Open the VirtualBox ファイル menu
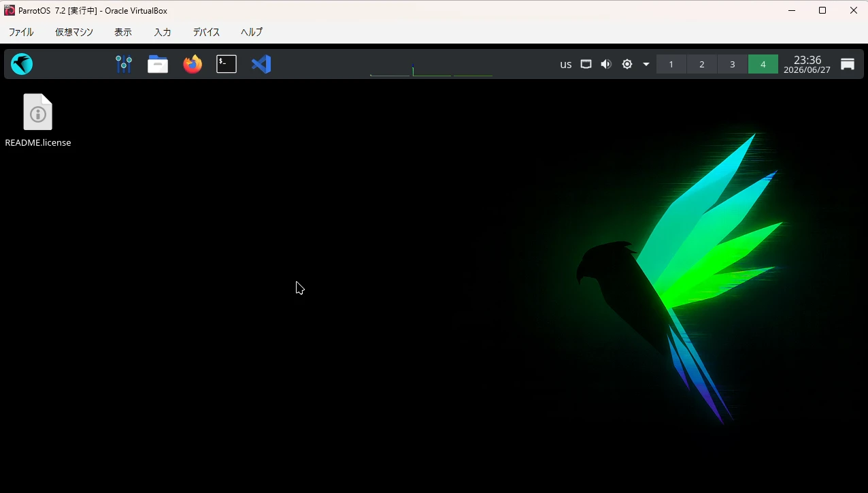This screenshot has width=868, height=493. point(21,32)
